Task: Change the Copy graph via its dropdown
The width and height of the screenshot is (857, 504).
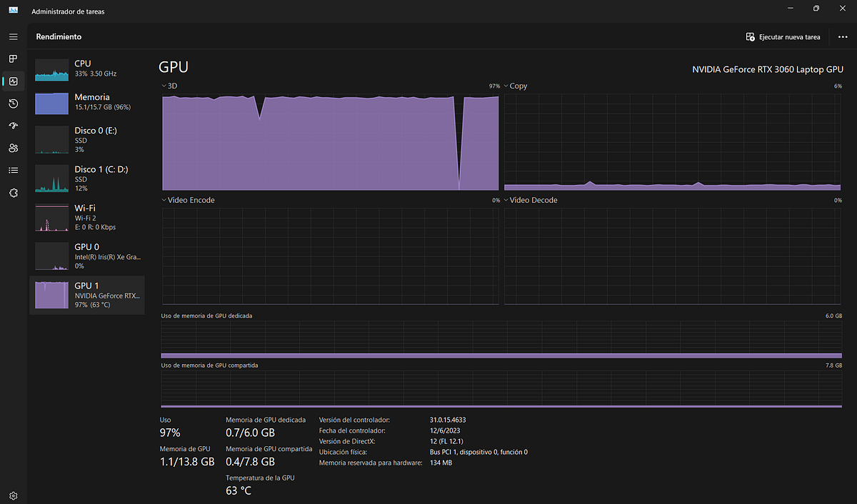Action: (514, 85)
